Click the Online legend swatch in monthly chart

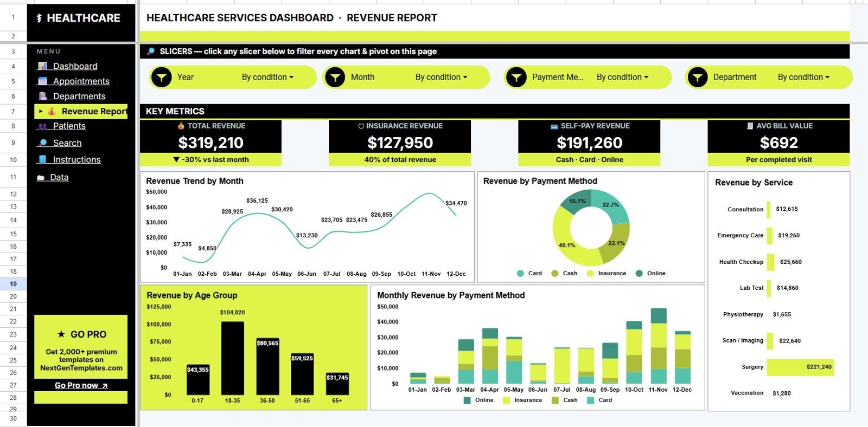467,400
